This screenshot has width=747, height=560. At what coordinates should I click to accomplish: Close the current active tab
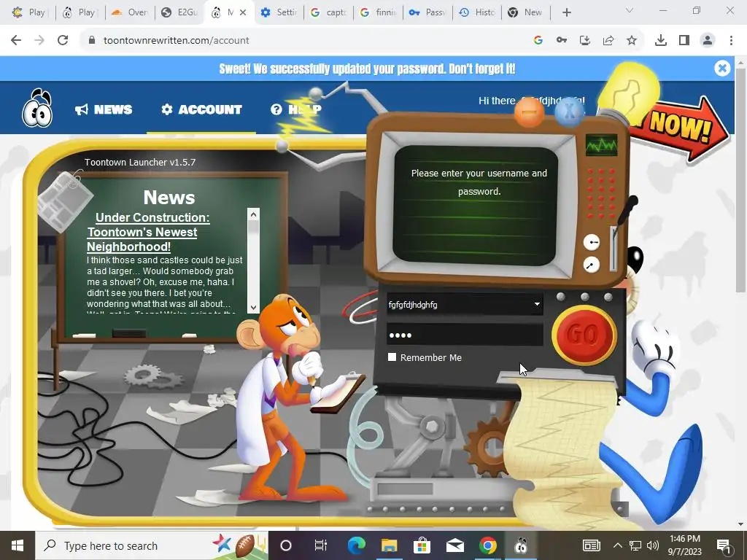tap(243, 12)
